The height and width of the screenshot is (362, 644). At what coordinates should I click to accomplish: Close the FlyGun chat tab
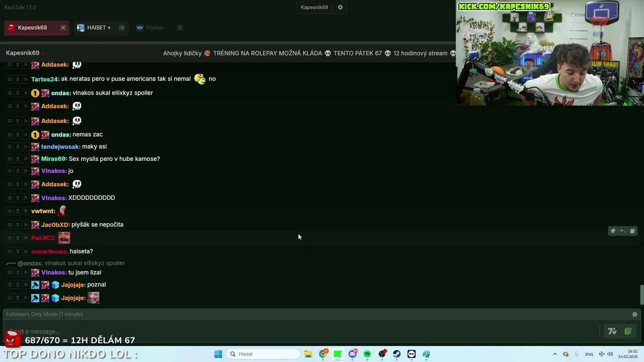coord(180,28)
